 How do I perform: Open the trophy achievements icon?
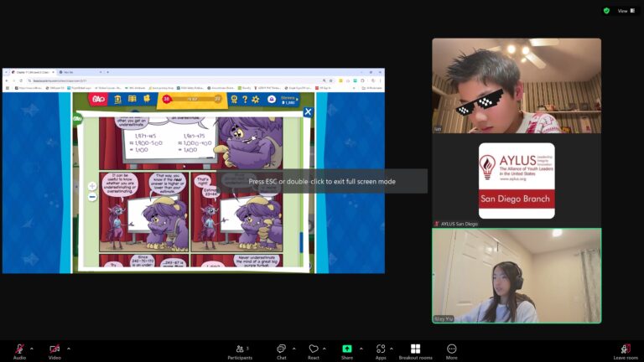click(x=234, y=100)
